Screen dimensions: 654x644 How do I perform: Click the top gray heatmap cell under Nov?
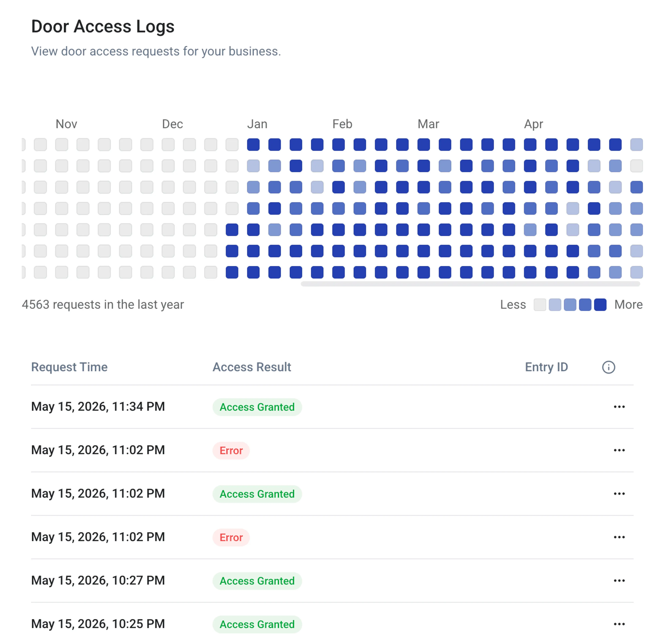click(x=62, y=144)
